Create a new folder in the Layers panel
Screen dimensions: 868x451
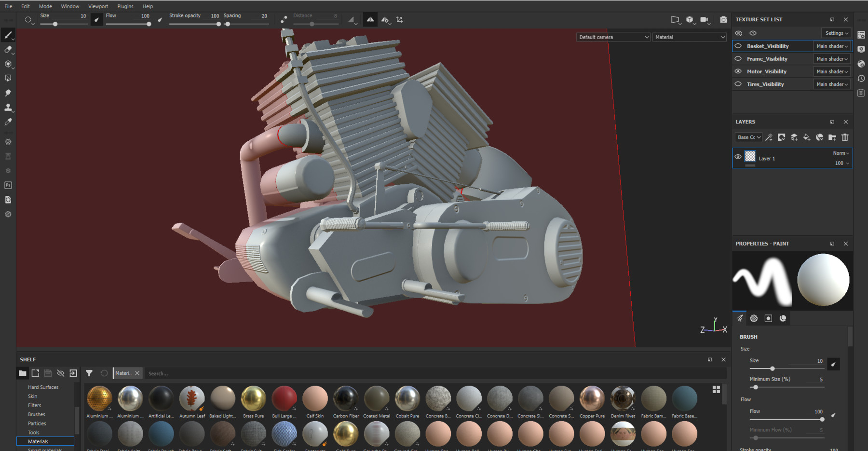(833, 137)
